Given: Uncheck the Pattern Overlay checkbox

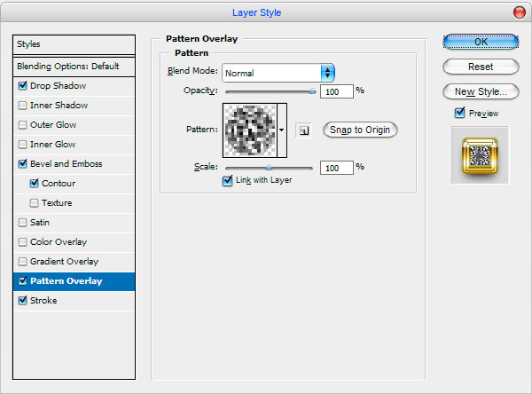Looking at the screenshot, I should click(23, 281).
